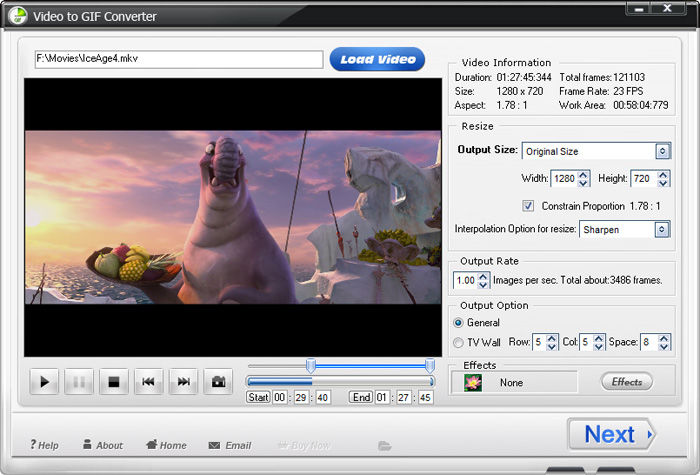Open the About link

click(103, 445)
